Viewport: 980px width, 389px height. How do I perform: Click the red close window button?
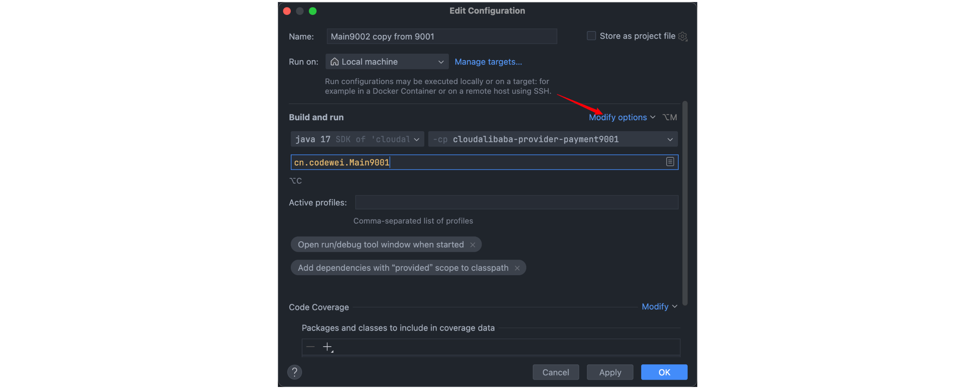(287, 11)
